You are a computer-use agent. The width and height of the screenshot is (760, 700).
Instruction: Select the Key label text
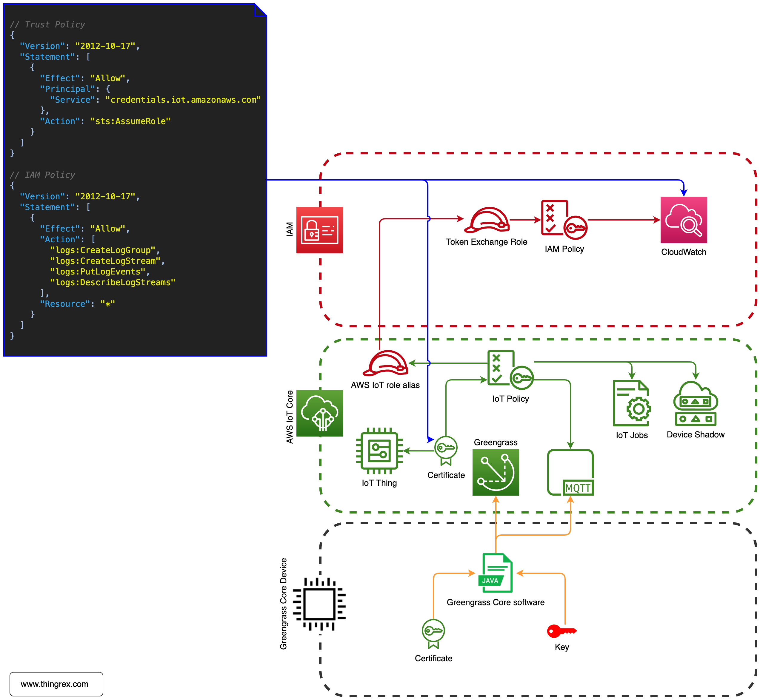click(561, 647)
